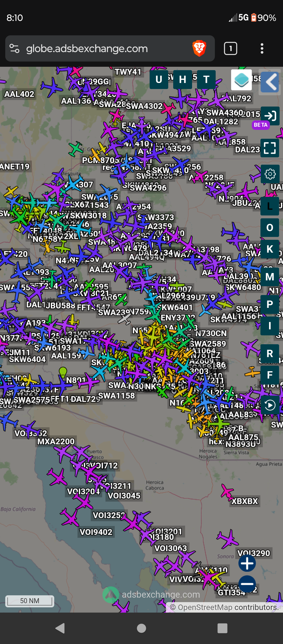Select the gray aircraft icon near SWA239

tap(125, 319)
